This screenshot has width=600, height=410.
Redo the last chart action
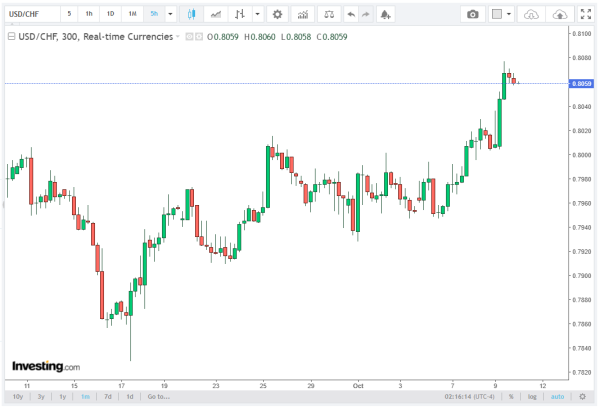point(368,15)
